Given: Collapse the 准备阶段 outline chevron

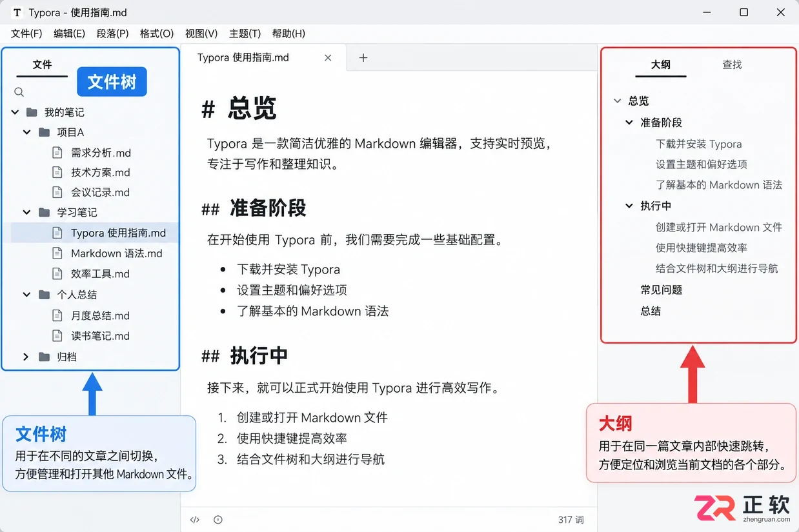Looking at the screenshot, I should [629, 123].
